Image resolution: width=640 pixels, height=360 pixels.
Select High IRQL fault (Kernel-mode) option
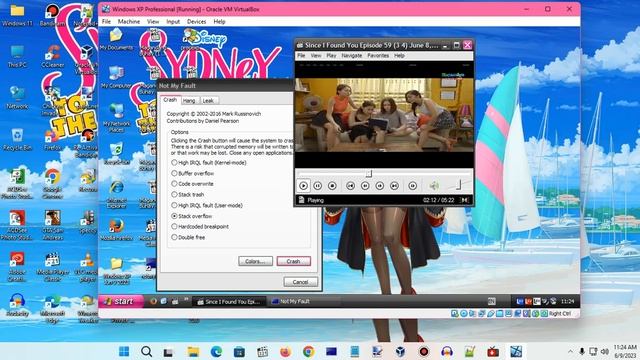point(174,162)
